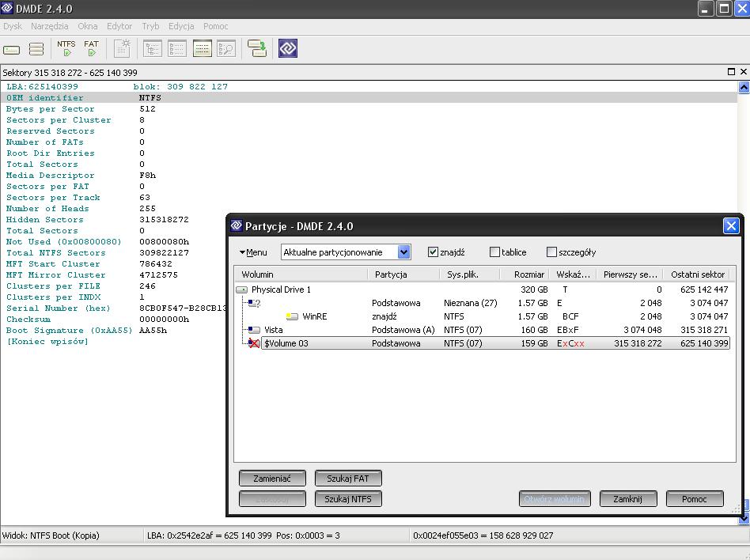750x560 pixels.
Task: Select the Nieznana (27) partition cell
Action: coord(470,303)
